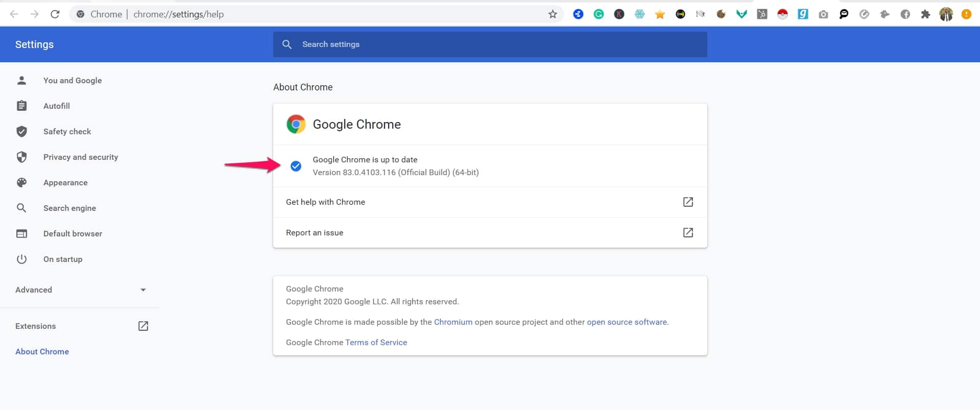The image size is (980, 410).
Task: Open the Grammarly extension icon
Action: pos(599,14)
